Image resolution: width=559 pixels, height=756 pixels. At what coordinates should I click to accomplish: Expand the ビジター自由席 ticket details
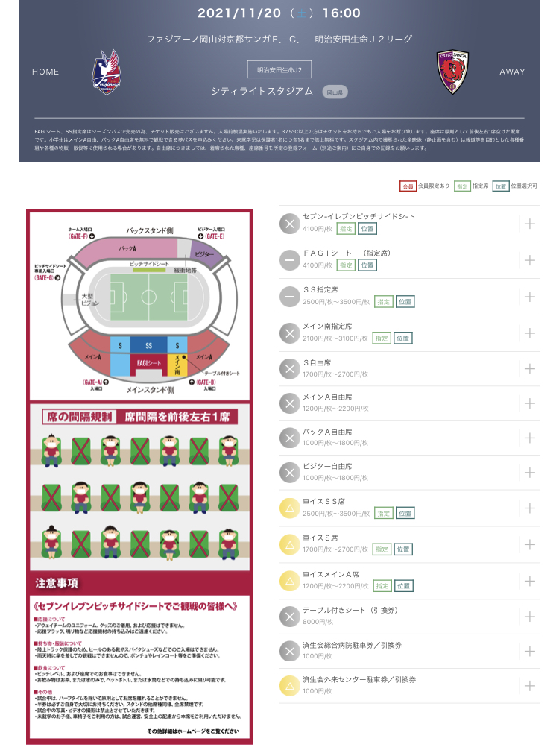tap(530, 473)
